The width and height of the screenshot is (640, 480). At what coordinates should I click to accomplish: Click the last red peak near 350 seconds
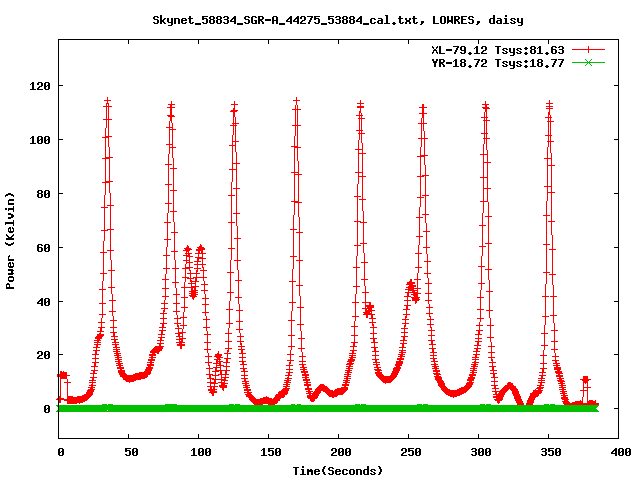pos(549,104)
